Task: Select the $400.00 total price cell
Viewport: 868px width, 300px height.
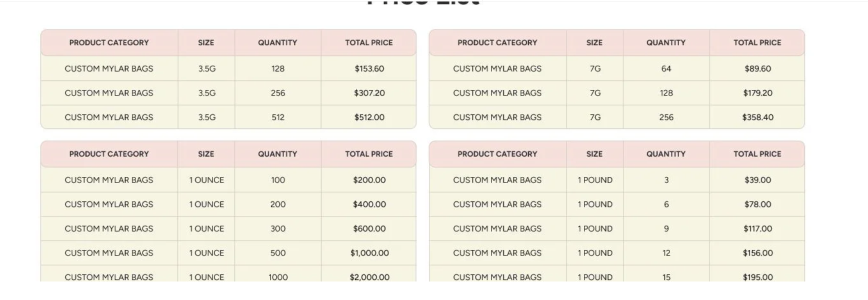Action: click(x=369, y=204)
